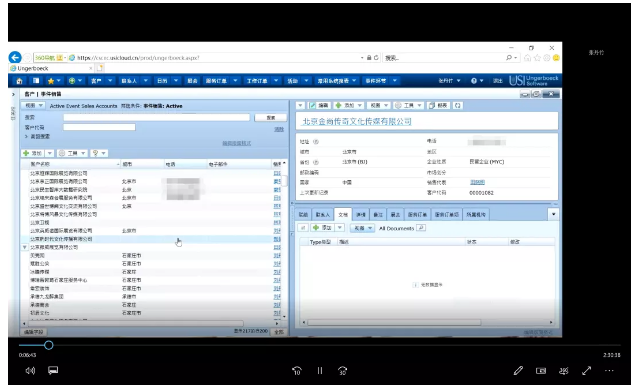Click the lightbulb icon in left list toolbar

pyautogui.click(x=95, y=153)
